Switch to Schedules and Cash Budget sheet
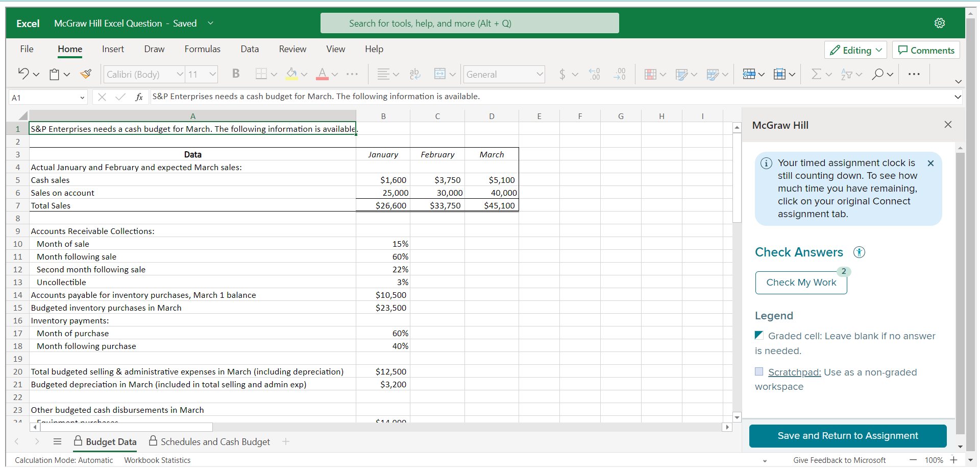Image resolution: width=980 pixels, height=468 pixels. tap(215, 441)
